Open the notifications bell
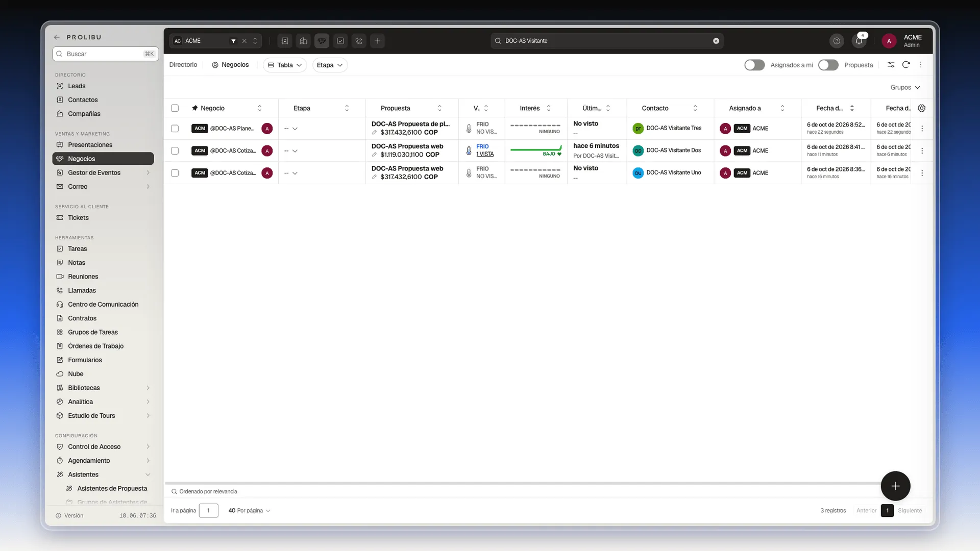Screen dimensions: 980x551 (859, 41)
